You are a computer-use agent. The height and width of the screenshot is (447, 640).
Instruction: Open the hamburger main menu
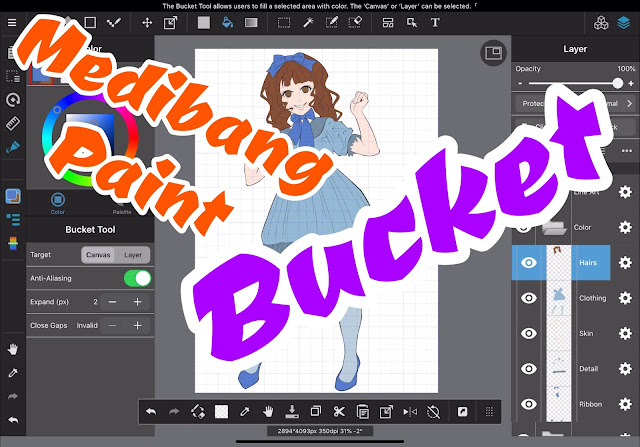[12, 22]
